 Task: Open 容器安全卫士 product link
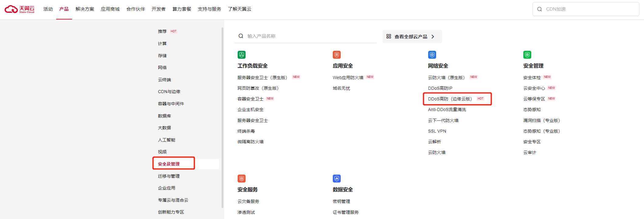250,99
